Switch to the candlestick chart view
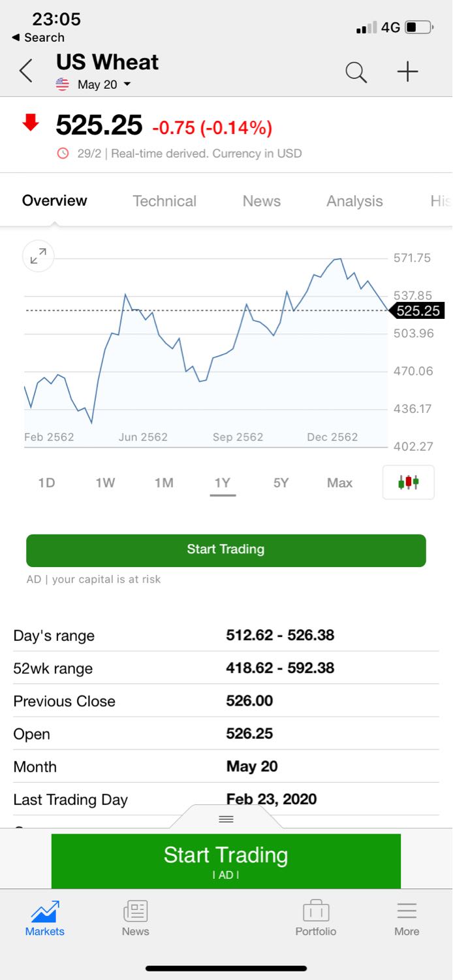This screenshot has width=453, height=980. coord(408,483)
